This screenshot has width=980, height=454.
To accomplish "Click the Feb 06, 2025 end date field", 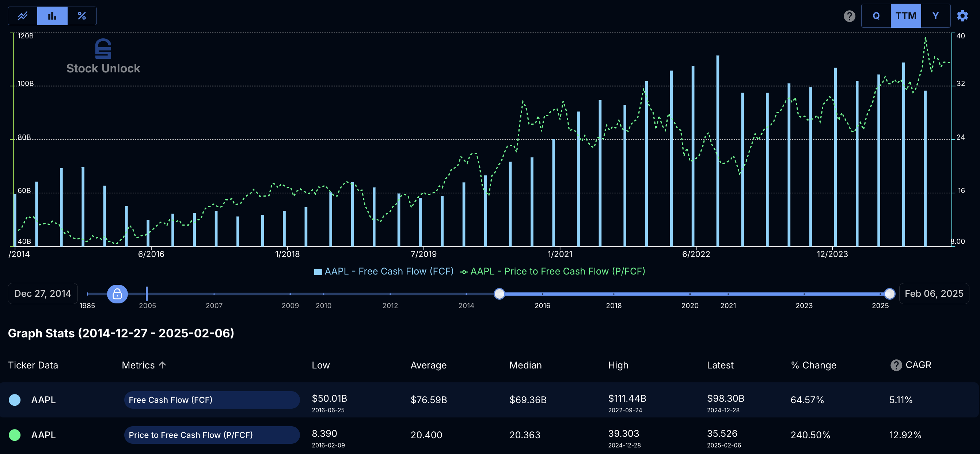I will 934,294.
